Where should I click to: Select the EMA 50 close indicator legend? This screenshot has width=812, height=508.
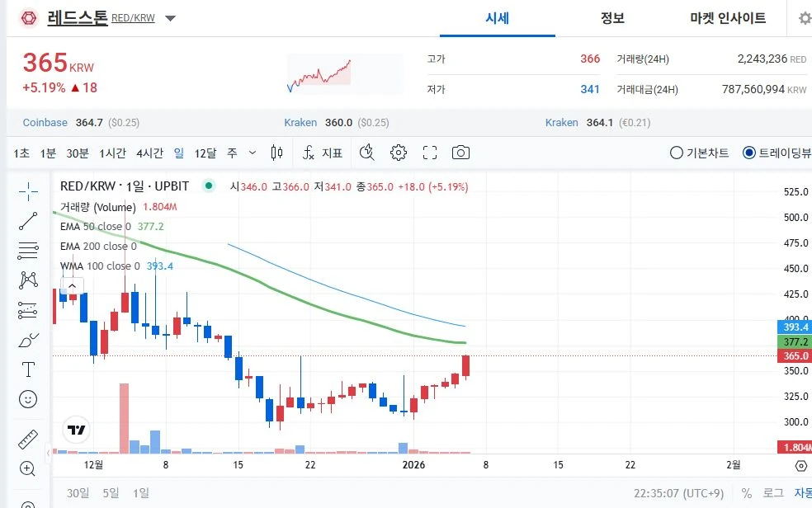point(95,227)
